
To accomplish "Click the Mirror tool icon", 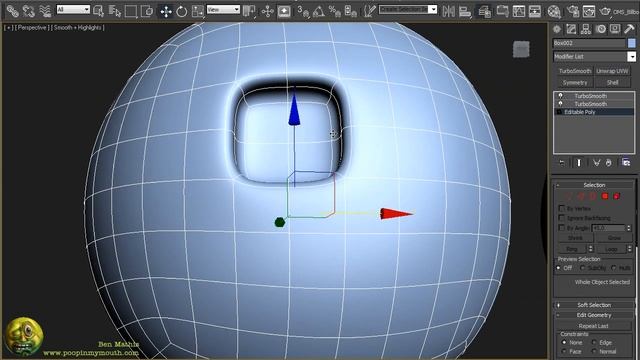I will tap(449, 11).
